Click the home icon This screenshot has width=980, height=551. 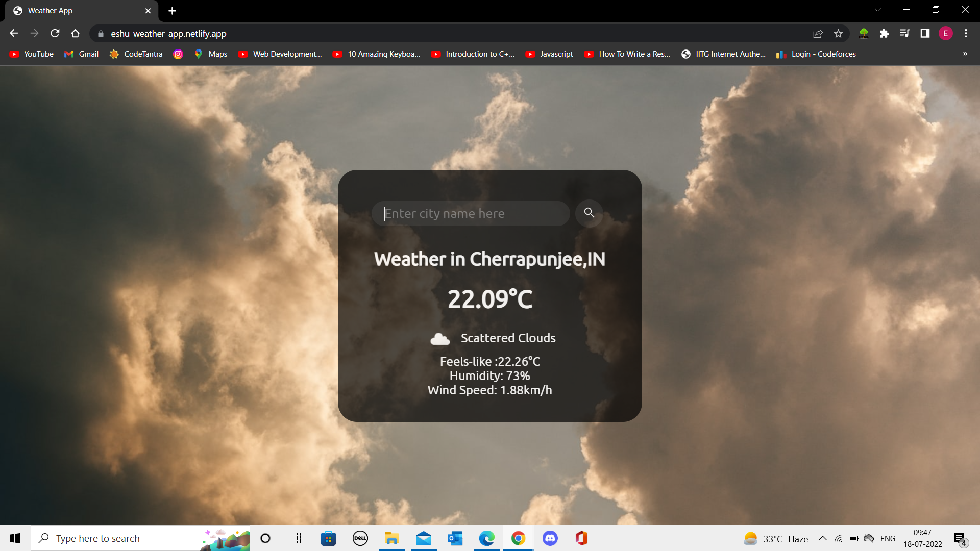pos(75,33)
